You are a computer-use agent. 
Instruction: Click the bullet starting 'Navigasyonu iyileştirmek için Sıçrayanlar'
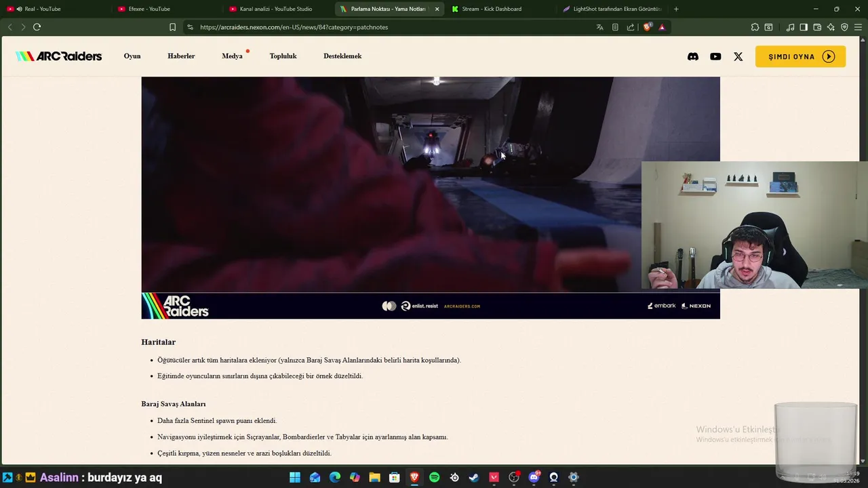(x=302, y=437)
